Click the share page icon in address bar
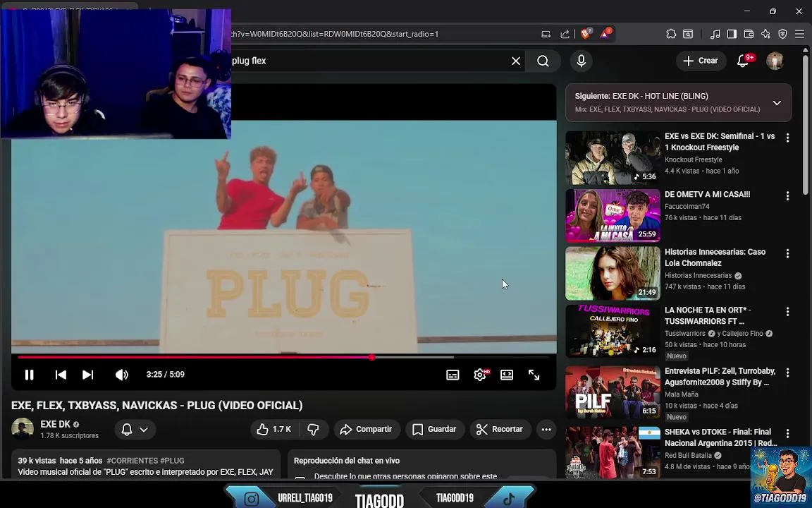Viewport: 812px width, 508px height. coord(565,34)
